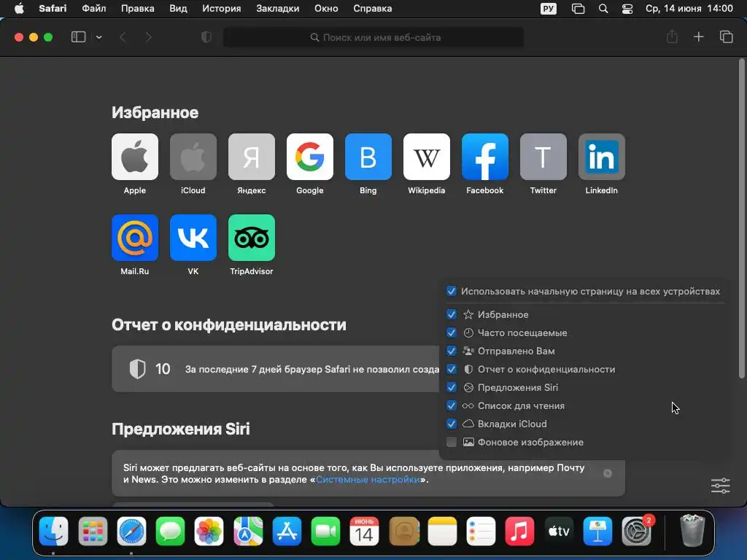
Task: Open the Правка menu
Action: pos(137,9)
